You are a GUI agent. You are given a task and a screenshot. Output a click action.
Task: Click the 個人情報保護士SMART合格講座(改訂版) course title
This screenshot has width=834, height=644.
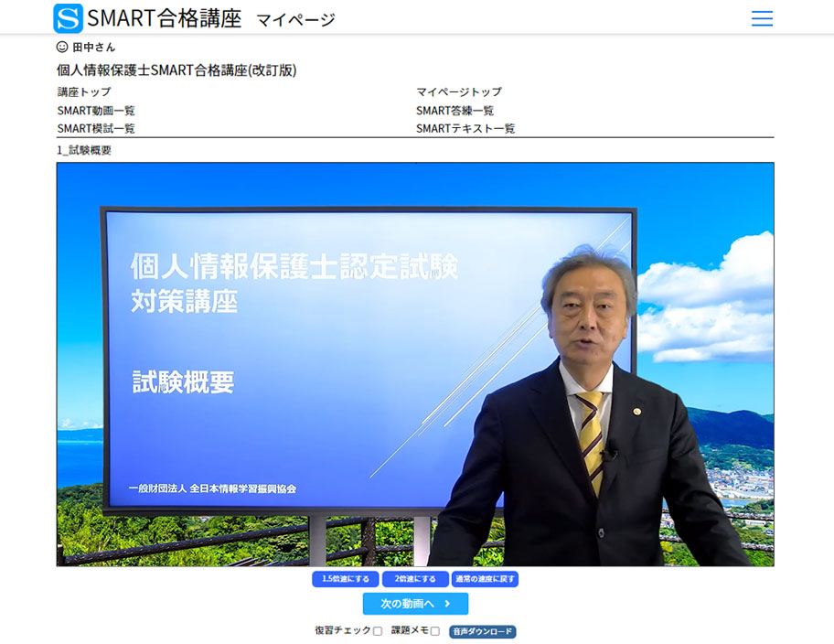click(x=176, y=70)
